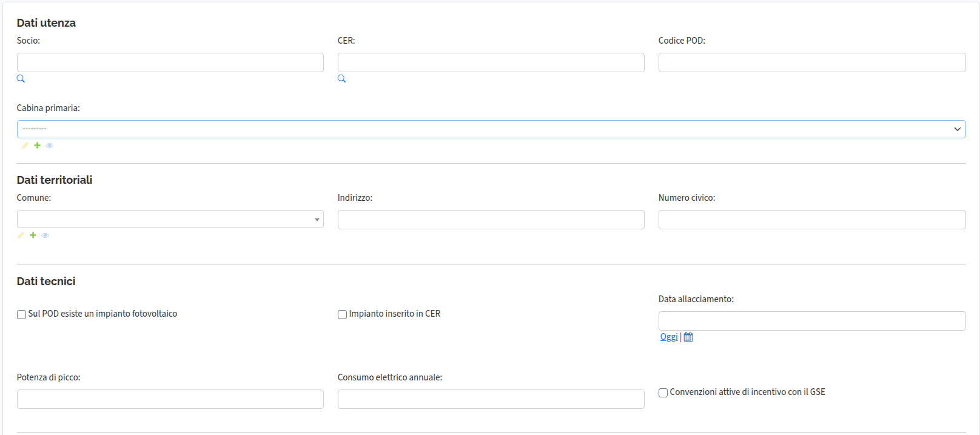Click the 'Data allacciamento:' label
Image resolution: width=980 pixels, height=435 pixels.
tap(696, 299)
